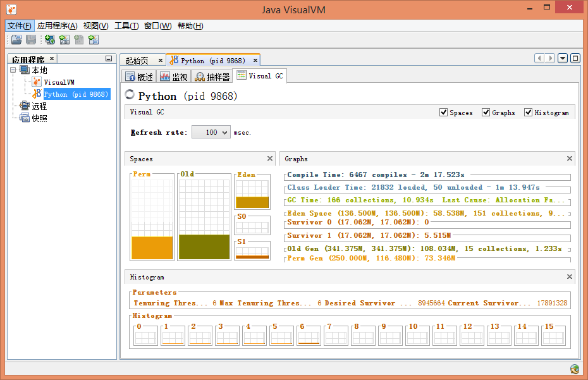The height and width of the screenshot is (380, 588).
Task: Close the Spaces panel
Action: (269, 158)
